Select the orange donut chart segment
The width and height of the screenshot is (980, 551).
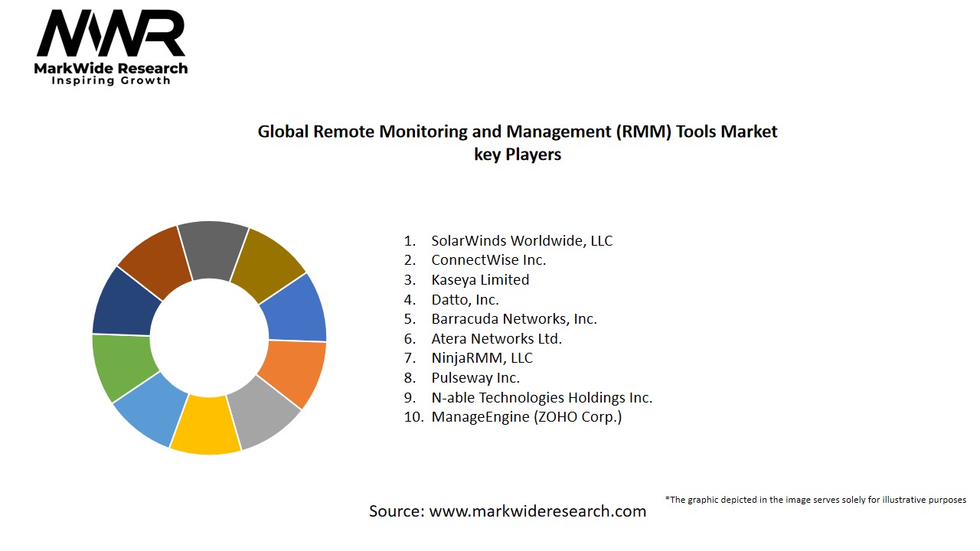click(292, 371)
